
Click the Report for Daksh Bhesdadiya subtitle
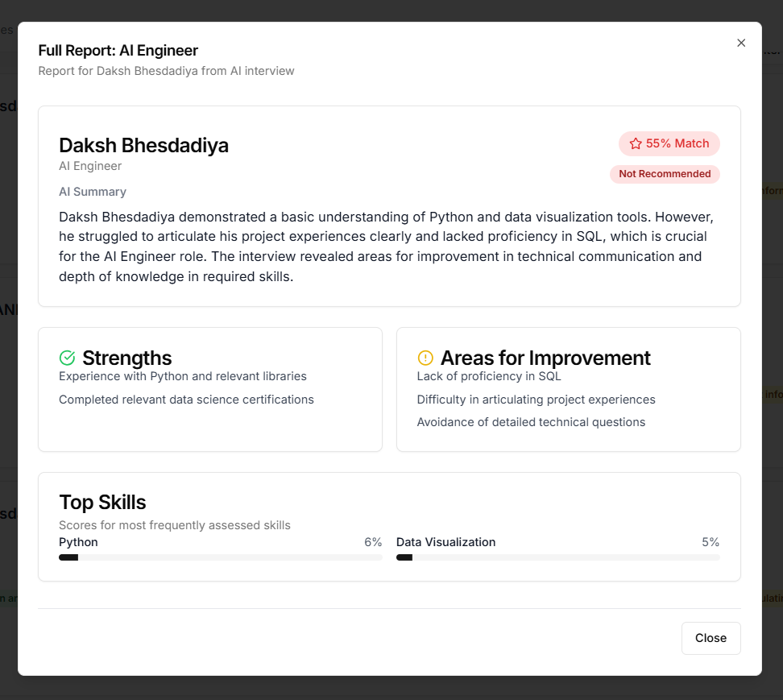point(166,71)
